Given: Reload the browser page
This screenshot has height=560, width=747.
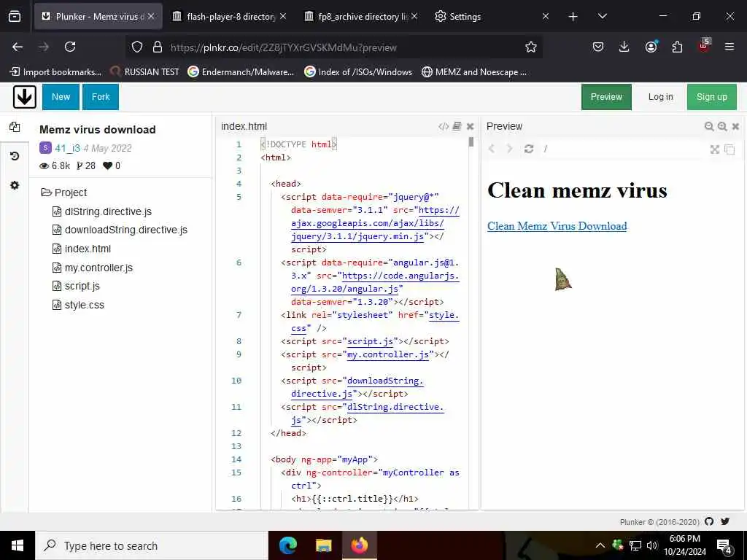Looking at the screenshot, I should point(70,47).
